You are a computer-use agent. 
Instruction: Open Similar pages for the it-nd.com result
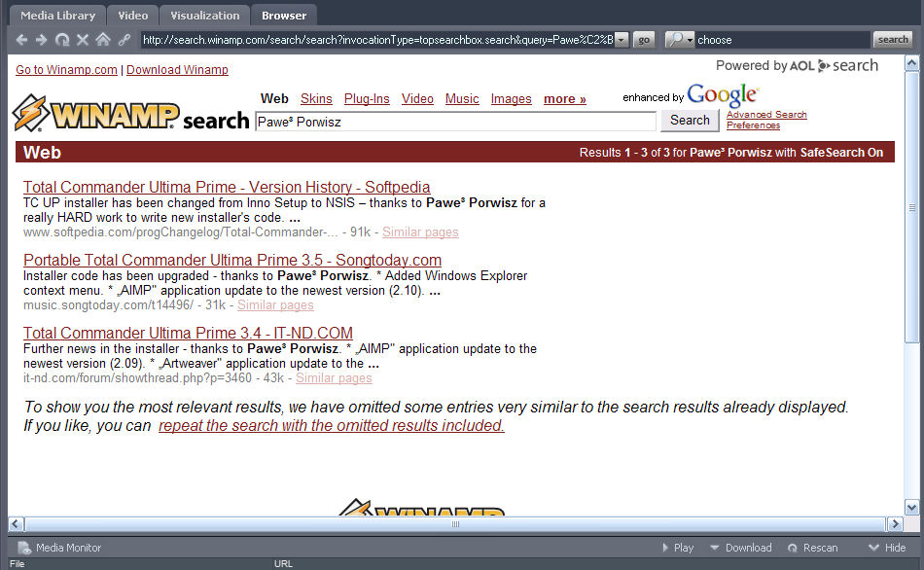[x=334, y=378]
